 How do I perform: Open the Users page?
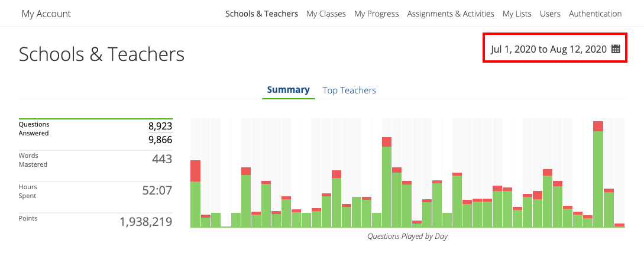550,14
